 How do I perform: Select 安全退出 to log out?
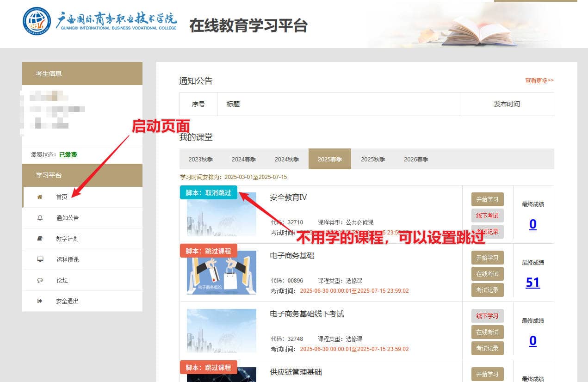click(x=82, y=301)
